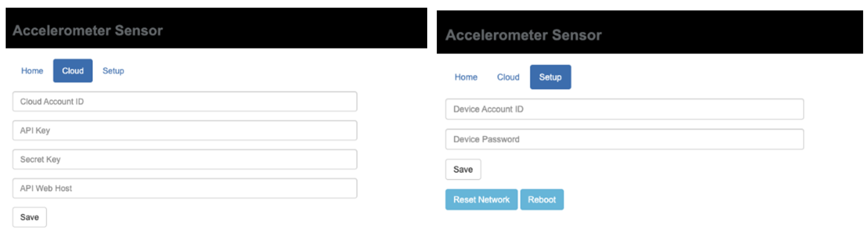Focus the API Key input field
The image size is (868, 236).
coord(185,131)
